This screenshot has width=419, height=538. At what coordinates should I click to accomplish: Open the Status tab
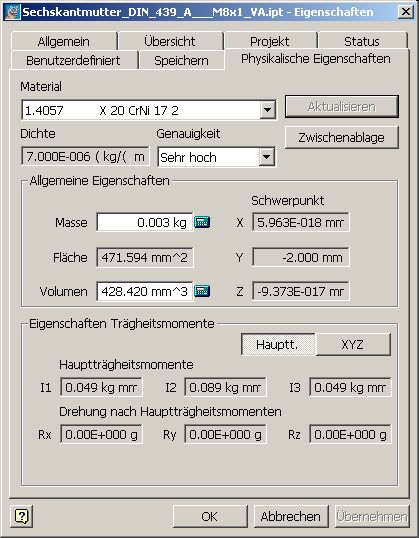(362, 42)
